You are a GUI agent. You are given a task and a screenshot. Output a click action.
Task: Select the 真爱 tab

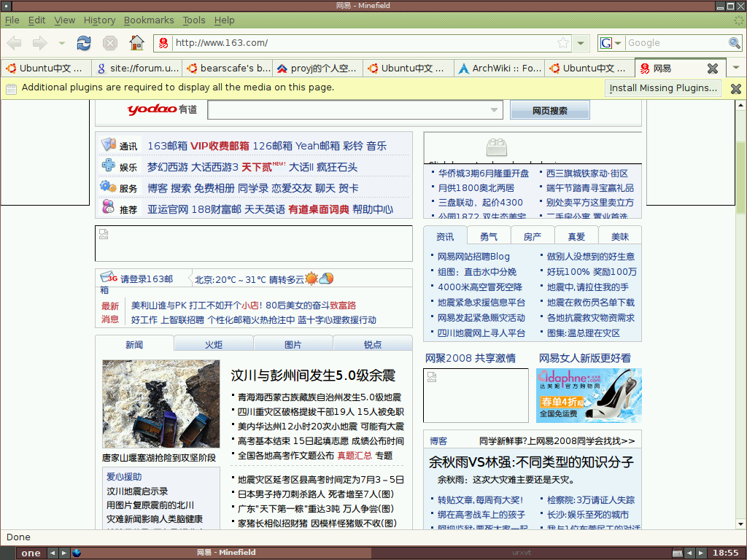576,237
